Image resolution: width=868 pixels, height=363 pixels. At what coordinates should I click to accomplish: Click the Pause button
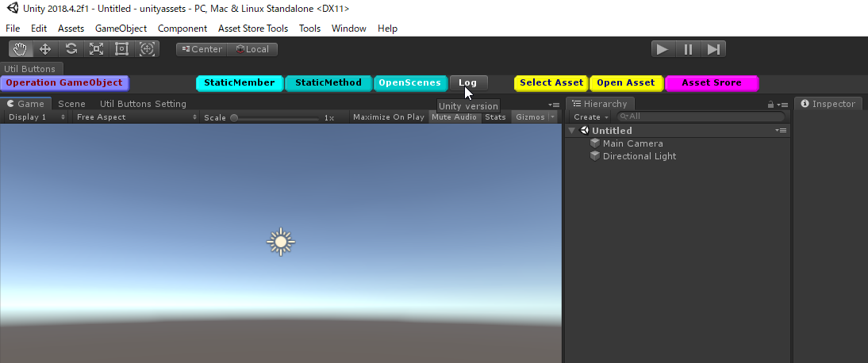[688, 49]
